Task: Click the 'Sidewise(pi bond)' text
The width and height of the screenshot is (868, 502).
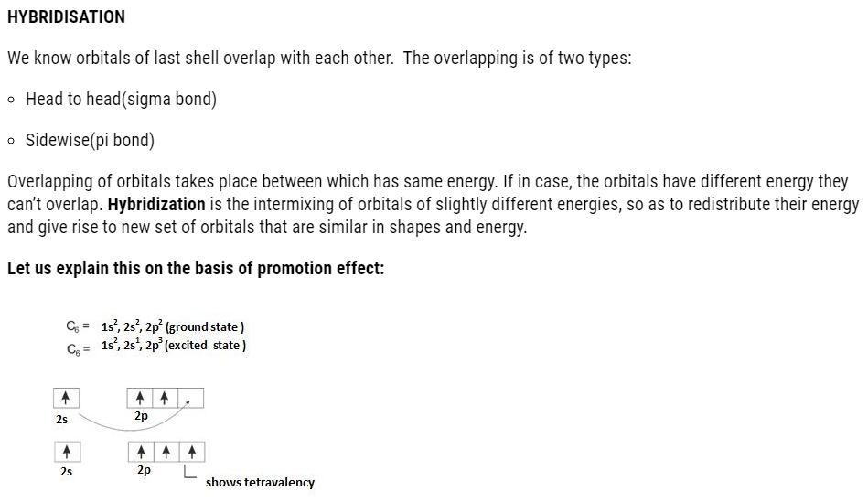Action: (90, 140)
